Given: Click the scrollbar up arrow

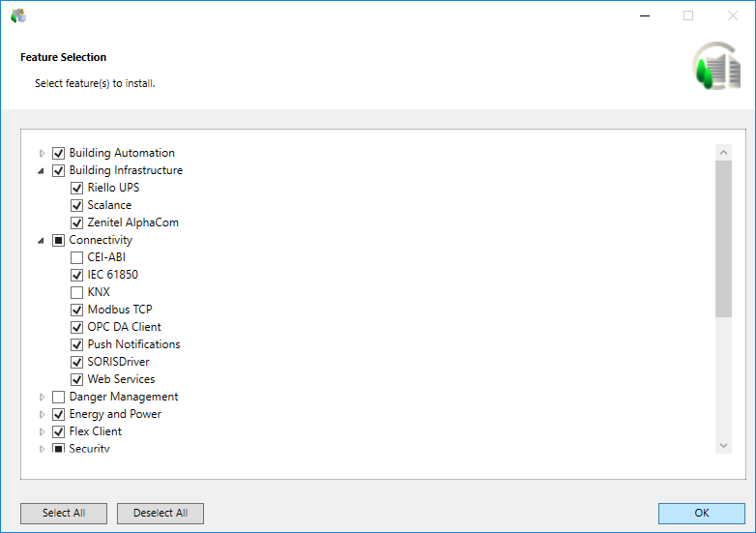Looking at the screenshot, I should (724, 152).
